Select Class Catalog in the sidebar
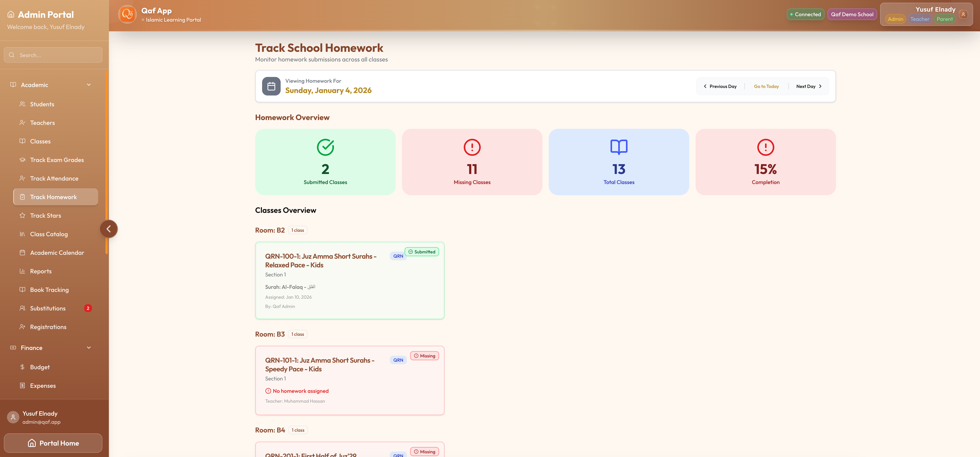Screen dimensions: 980x457 pyautogui.click(x=49, y=234)
